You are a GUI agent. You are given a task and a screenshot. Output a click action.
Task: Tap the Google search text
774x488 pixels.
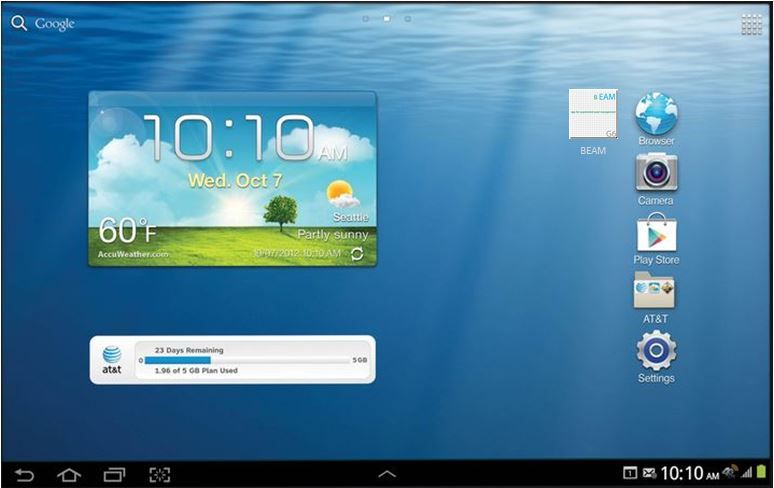55,24
